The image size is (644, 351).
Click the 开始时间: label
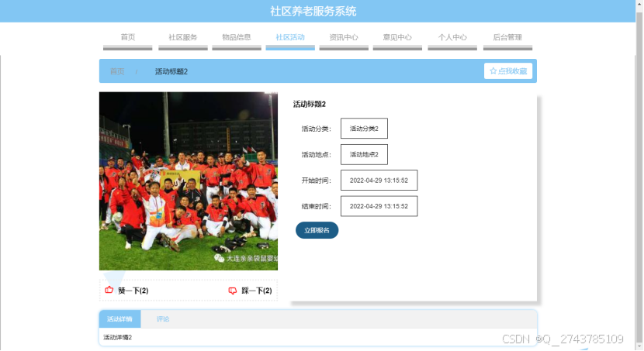pyautogui.click(x=317, y=181)
